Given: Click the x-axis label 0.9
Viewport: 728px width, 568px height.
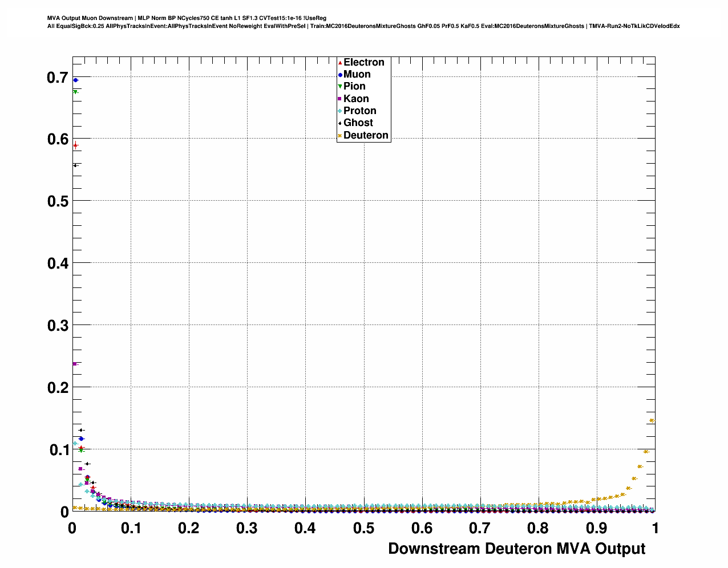Looking at the screenshot, I should coord(597,528).
